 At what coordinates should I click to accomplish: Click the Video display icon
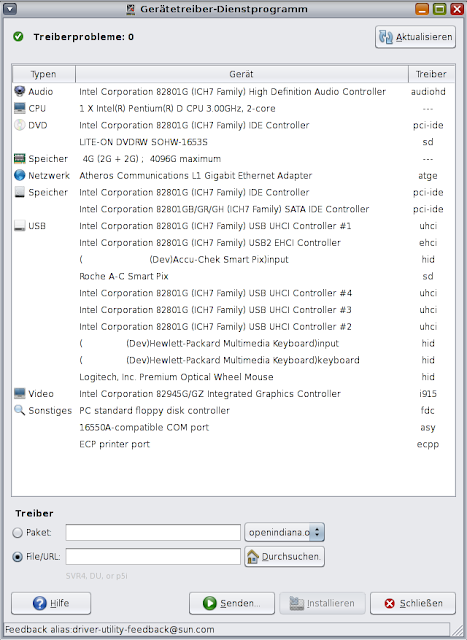pos(19,393)
